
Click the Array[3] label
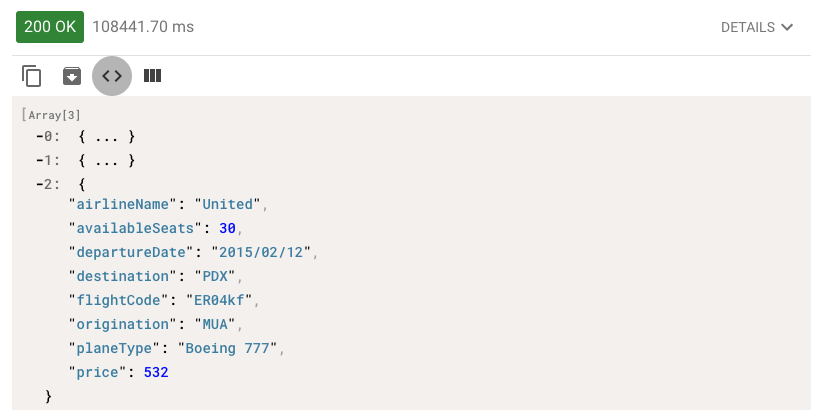(x=51, y=115)
